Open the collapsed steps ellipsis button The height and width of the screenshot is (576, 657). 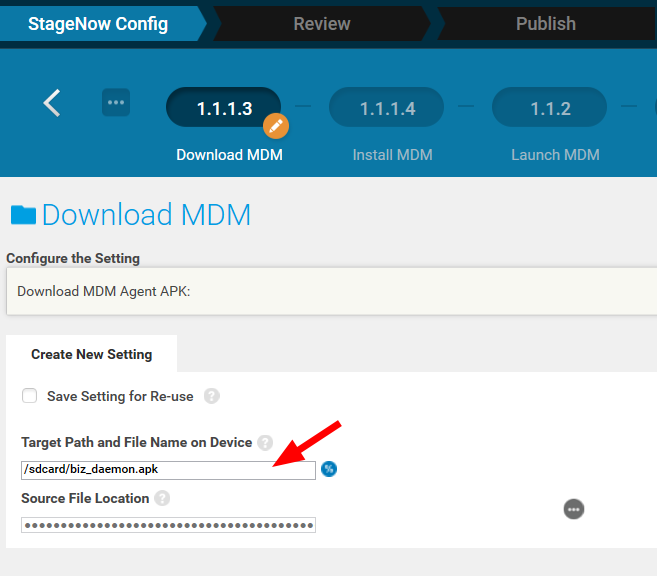pos(116,102)
